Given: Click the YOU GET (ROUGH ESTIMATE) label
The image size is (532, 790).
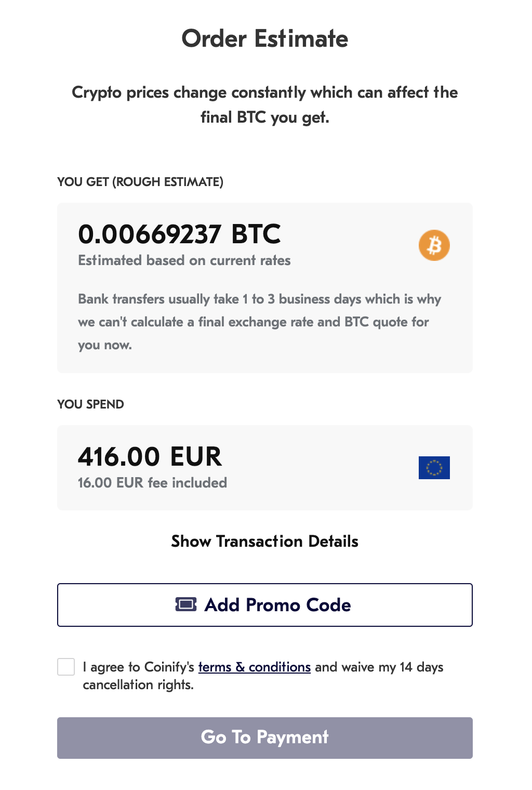Looking at the screenshot, I should click(x=140, y=182).
